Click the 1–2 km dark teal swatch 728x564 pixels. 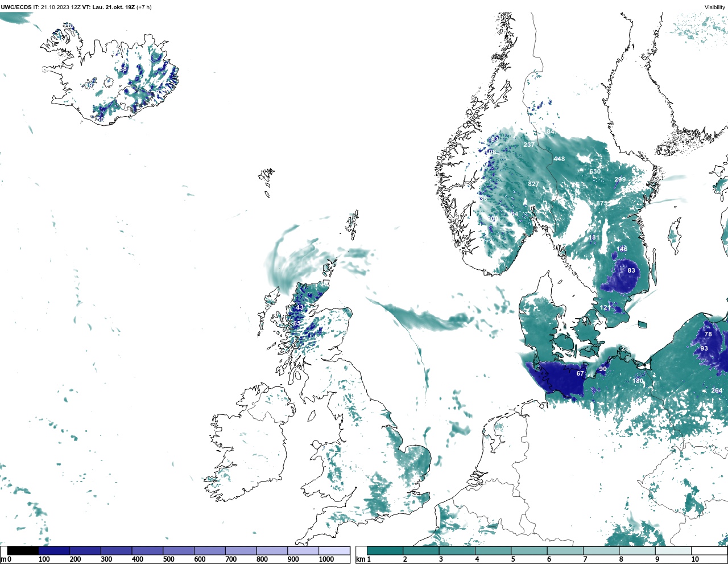[x=385, y=550]
